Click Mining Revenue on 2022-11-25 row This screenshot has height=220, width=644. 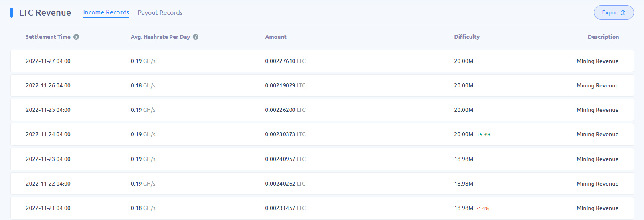click(597, 110)
